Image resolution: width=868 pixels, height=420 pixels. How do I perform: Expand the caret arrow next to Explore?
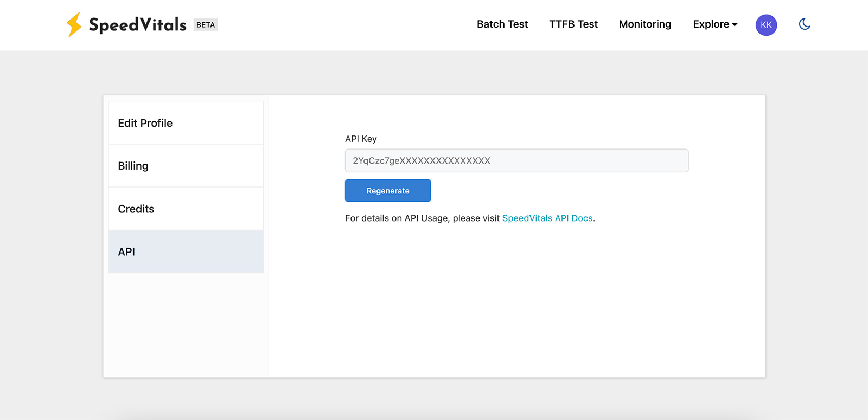pyautogui.click(x=735, y=25)
